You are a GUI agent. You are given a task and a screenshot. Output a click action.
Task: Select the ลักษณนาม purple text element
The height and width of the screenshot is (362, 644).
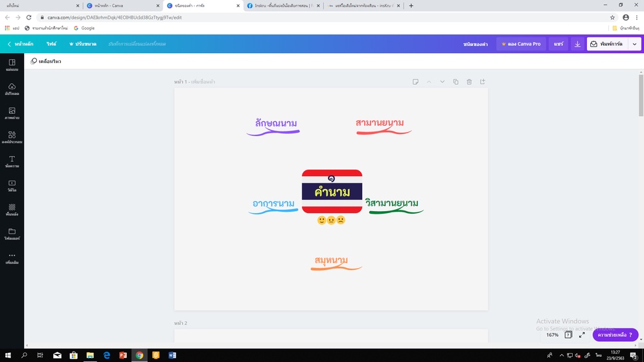click(x=275, y=123)
